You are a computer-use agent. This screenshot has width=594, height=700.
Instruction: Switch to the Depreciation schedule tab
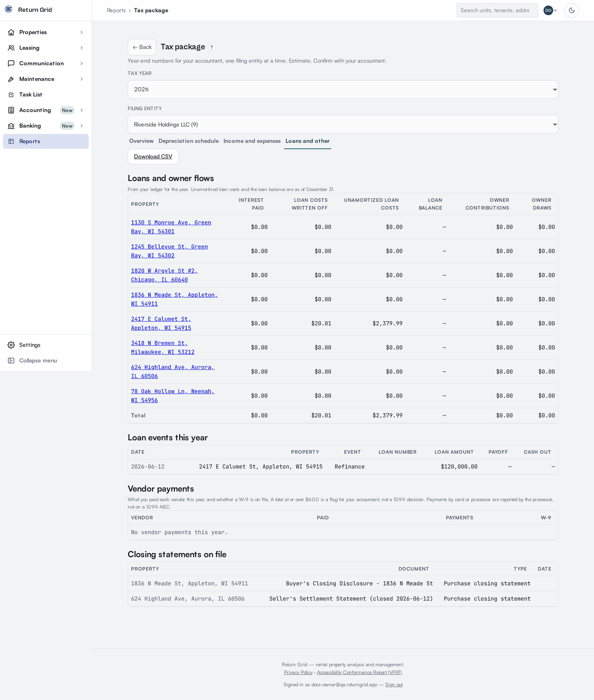click(x=189, y=141)
